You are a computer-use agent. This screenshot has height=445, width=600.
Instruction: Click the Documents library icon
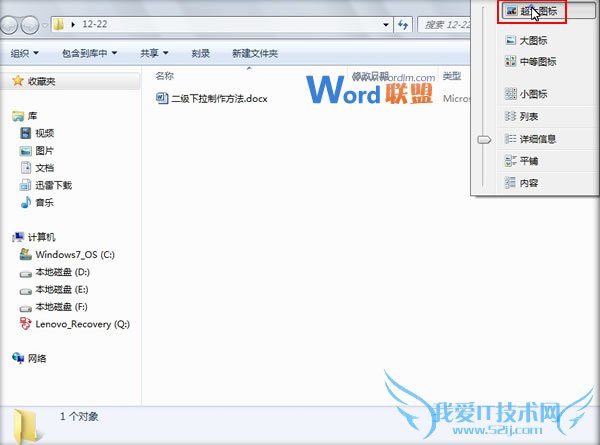click(25, 168)
